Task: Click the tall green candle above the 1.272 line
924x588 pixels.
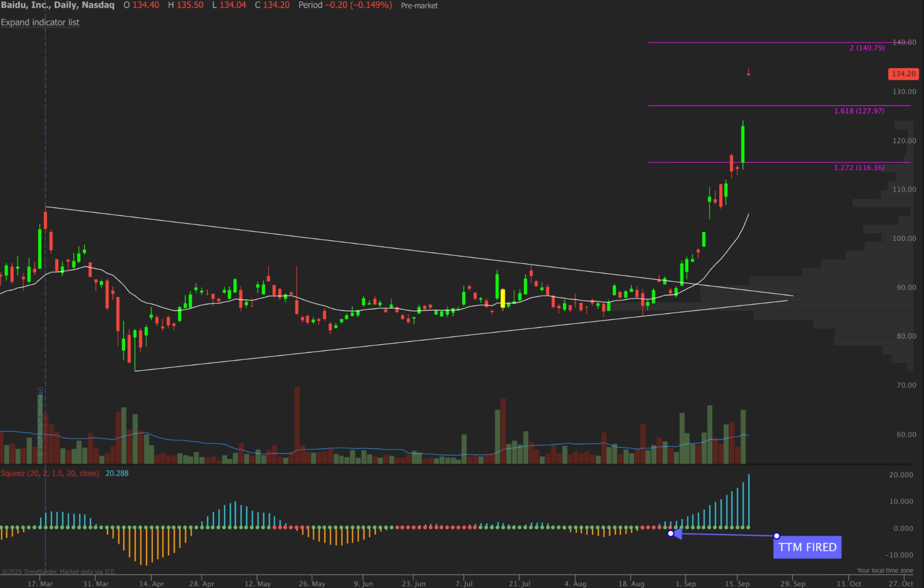Action: tap(743, 144)
